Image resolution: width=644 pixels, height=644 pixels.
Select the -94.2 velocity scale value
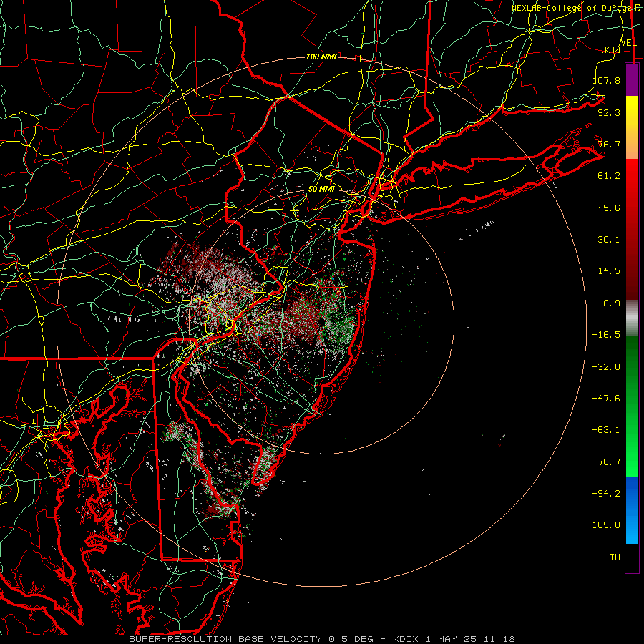click(x=606, y=494)
